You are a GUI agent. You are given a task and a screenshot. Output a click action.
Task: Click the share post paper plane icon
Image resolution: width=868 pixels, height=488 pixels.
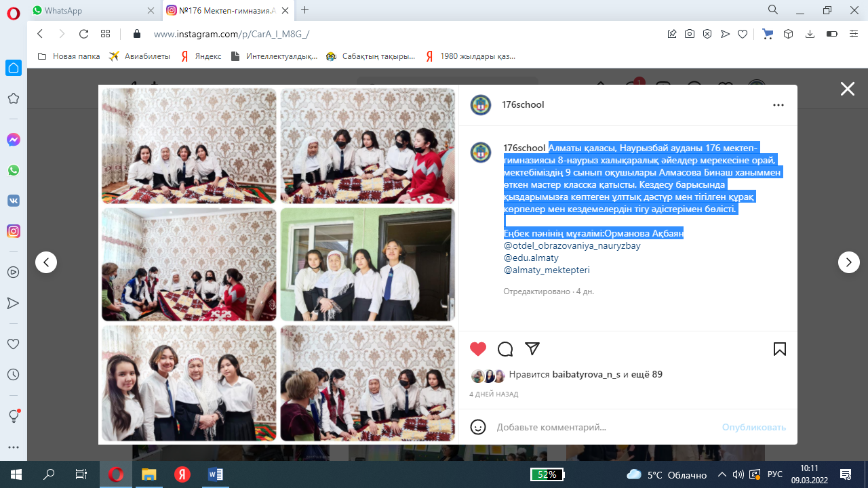(532, 348)
